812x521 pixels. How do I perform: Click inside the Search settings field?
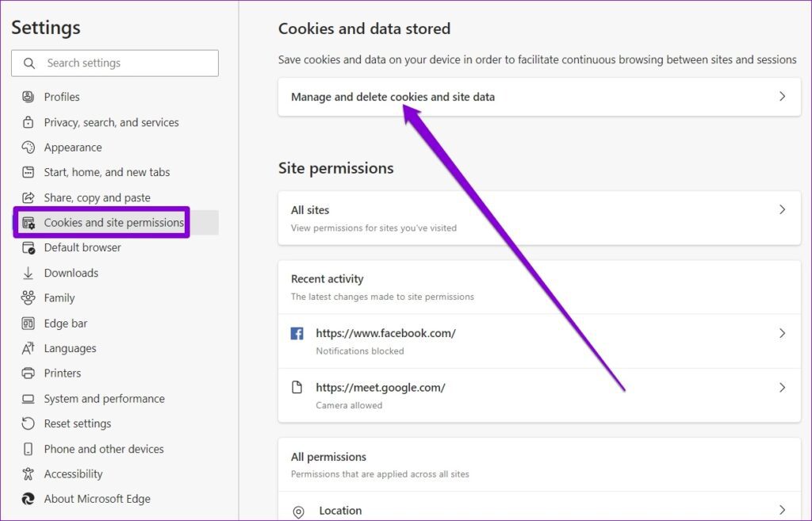(127, 63)
